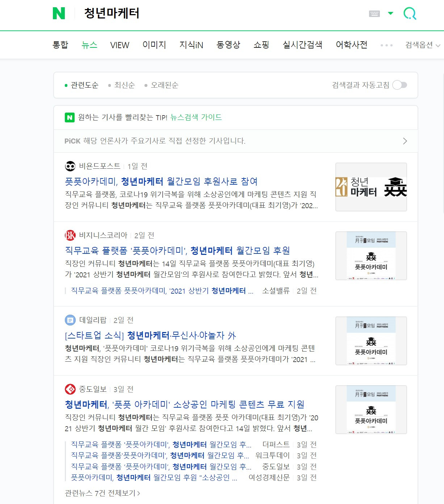Click the N icon beside the TIP banner

69,117
